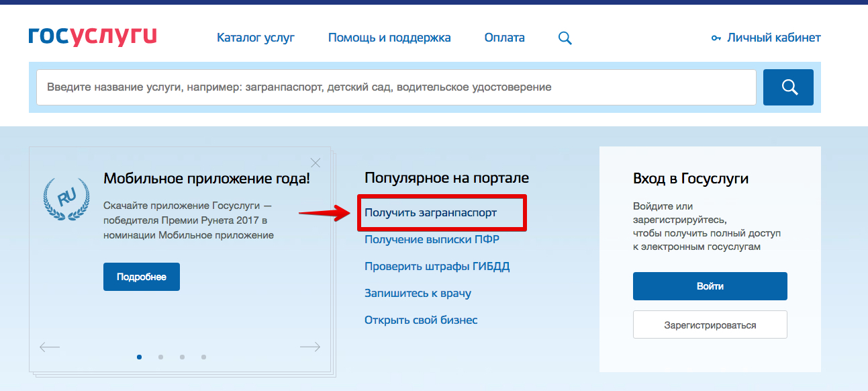Click the Войти button
Viewport: 868px width, 391px height.
click(710, 286)
